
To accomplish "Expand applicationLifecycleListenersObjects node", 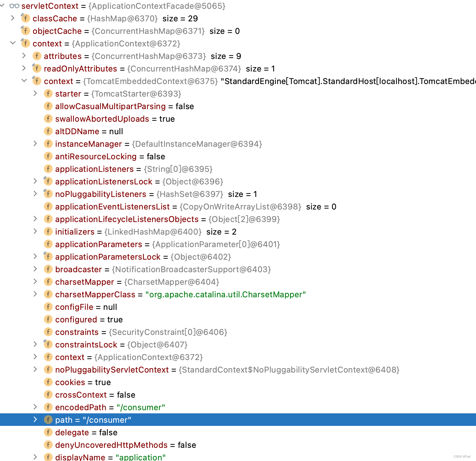I will 35,219.
